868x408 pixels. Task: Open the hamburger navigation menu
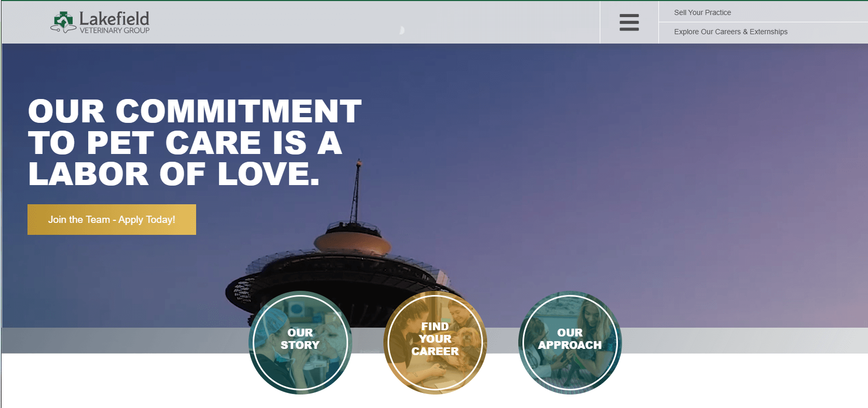(x=629, y=22)
